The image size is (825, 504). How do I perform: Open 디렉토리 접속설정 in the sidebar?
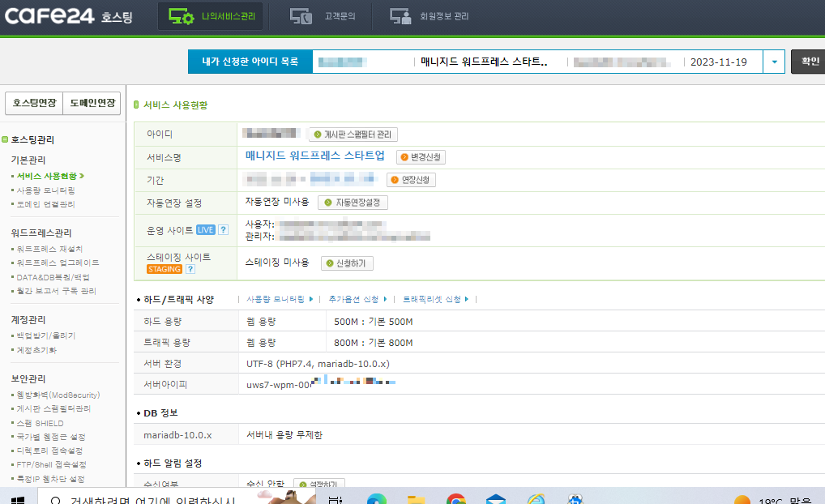49,451
